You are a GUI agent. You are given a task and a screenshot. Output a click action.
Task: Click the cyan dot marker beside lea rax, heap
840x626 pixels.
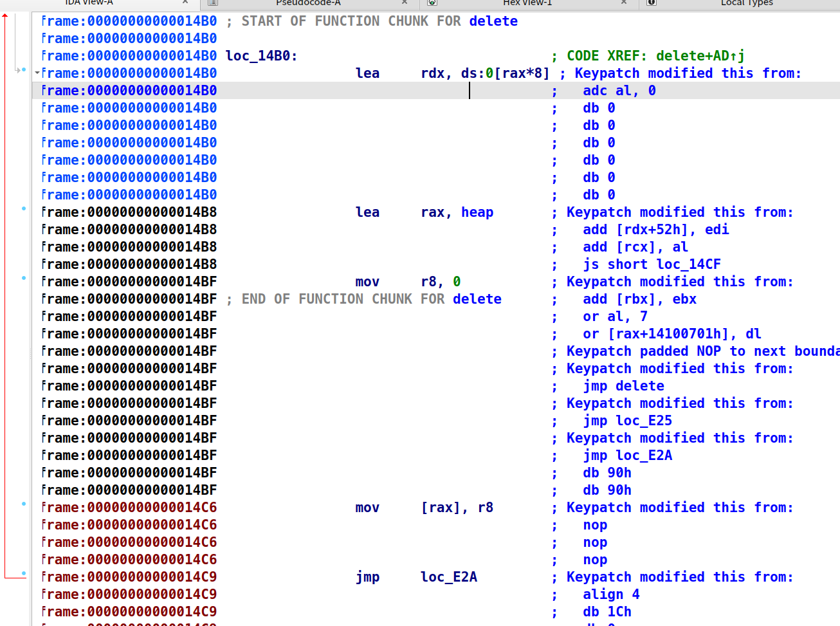(x=24, y=208)
